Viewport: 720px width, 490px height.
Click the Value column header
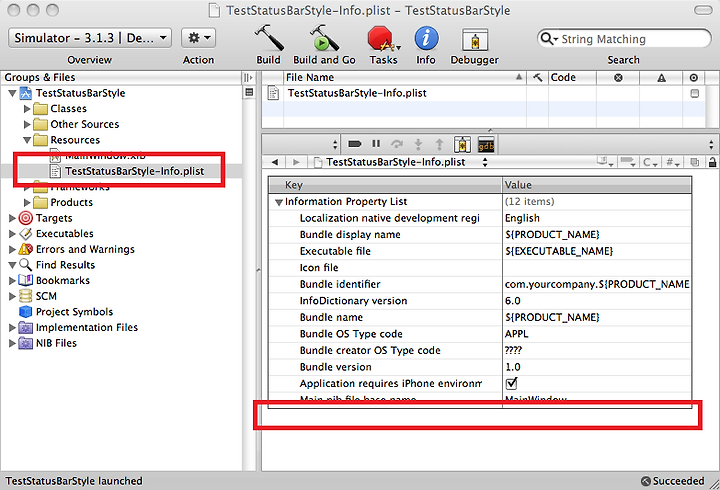(596, 185)
